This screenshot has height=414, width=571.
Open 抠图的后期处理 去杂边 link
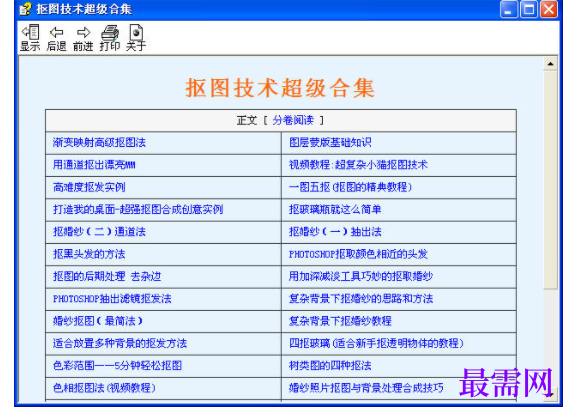[107, 276]
